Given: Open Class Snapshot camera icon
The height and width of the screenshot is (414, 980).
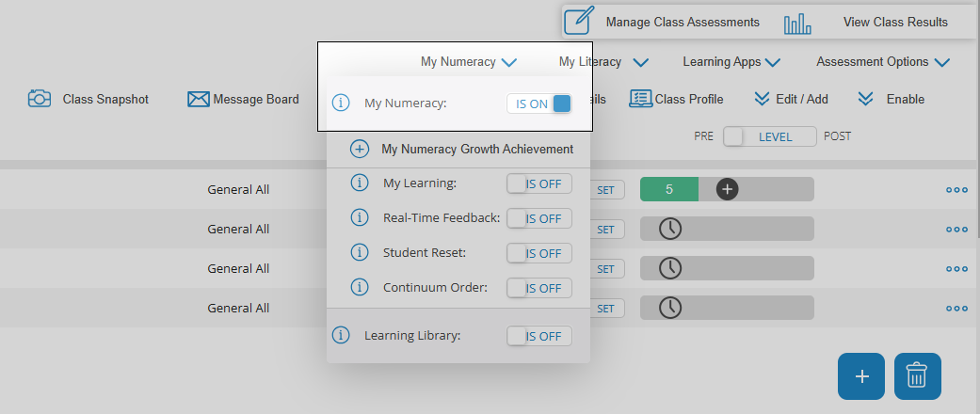Looking at the screenshot, I should pos(40,99).
